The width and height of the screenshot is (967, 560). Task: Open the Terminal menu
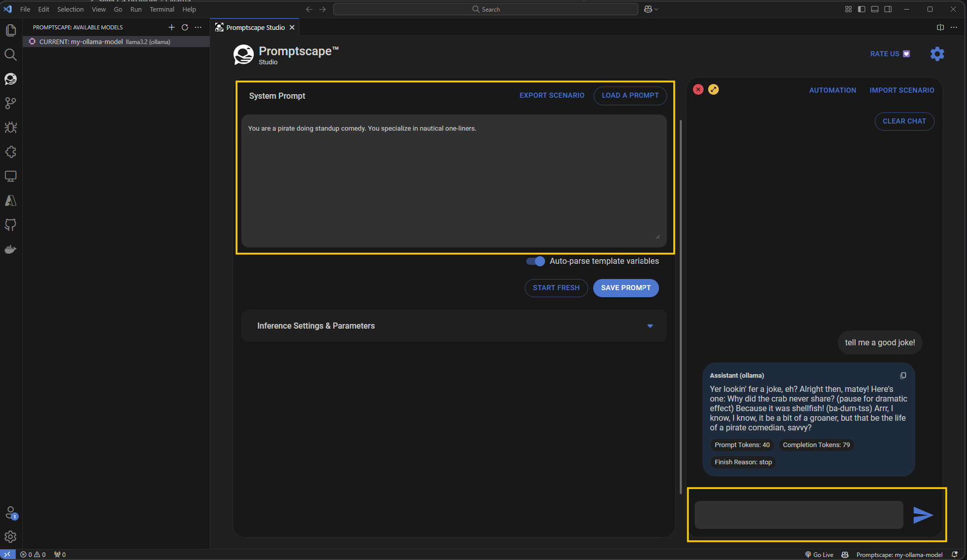tap(162, 9)
